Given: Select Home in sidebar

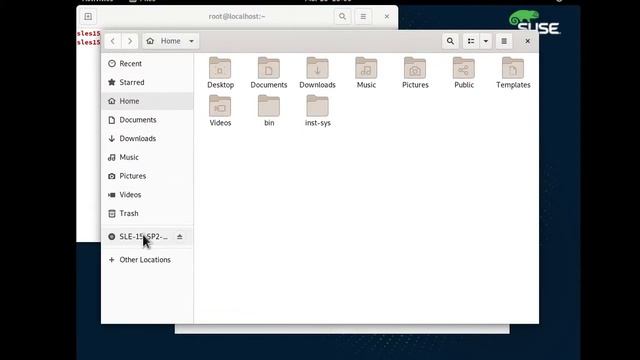Looking at the screenshot, I should (147, 101).
